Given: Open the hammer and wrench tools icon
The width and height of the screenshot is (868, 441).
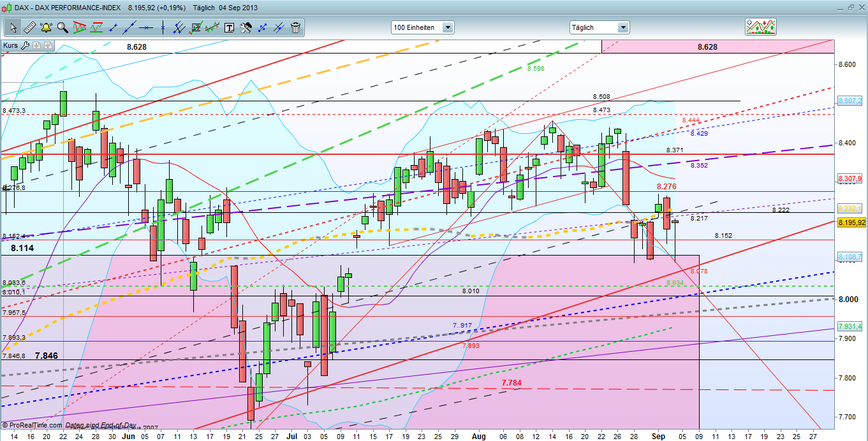Looking at the screenshot, I should [246, 27].
